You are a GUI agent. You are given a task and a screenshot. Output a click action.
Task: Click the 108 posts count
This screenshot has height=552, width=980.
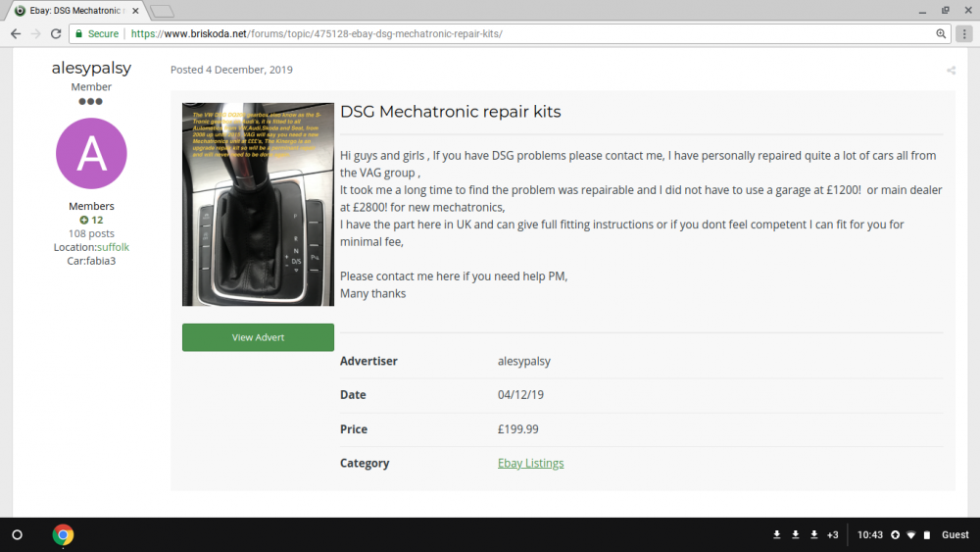91,233
